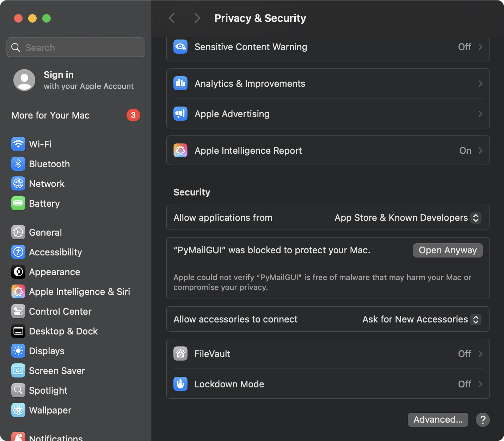Select Battery label in the sidebar

point(44,204)
